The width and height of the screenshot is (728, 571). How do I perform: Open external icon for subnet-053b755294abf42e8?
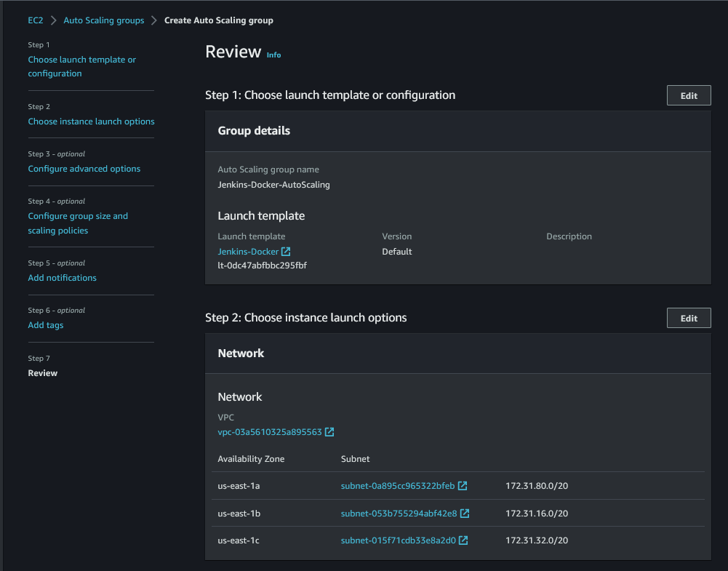coord(465,514)
